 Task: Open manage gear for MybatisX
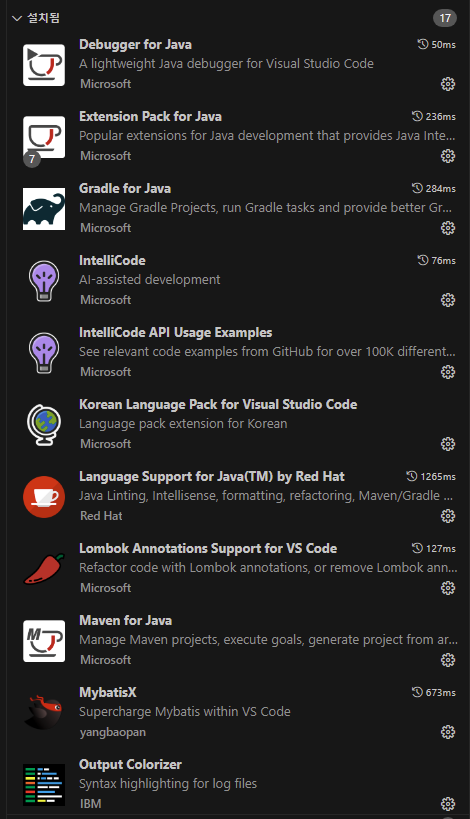point(448,732)
